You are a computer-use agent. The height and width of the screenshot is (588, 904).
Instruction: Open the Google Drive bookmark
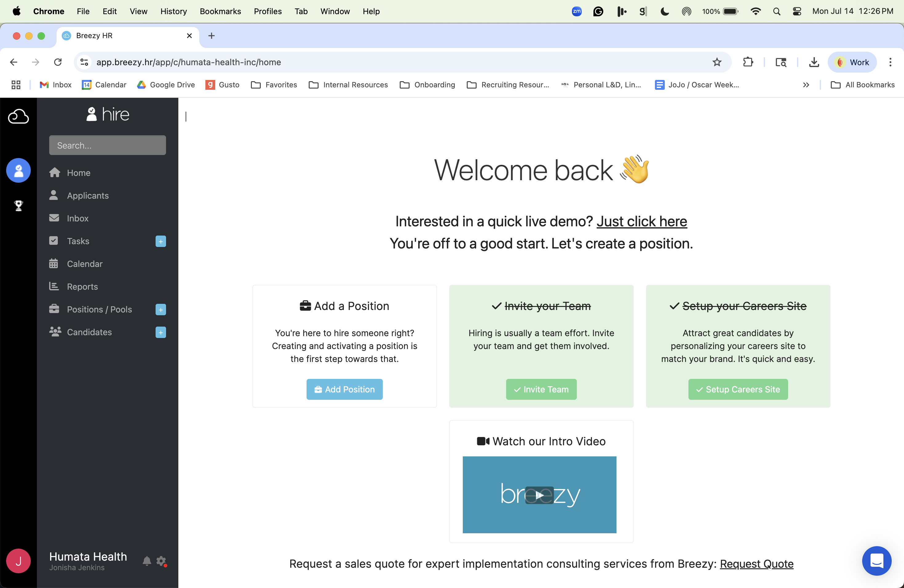click(166, 85)
